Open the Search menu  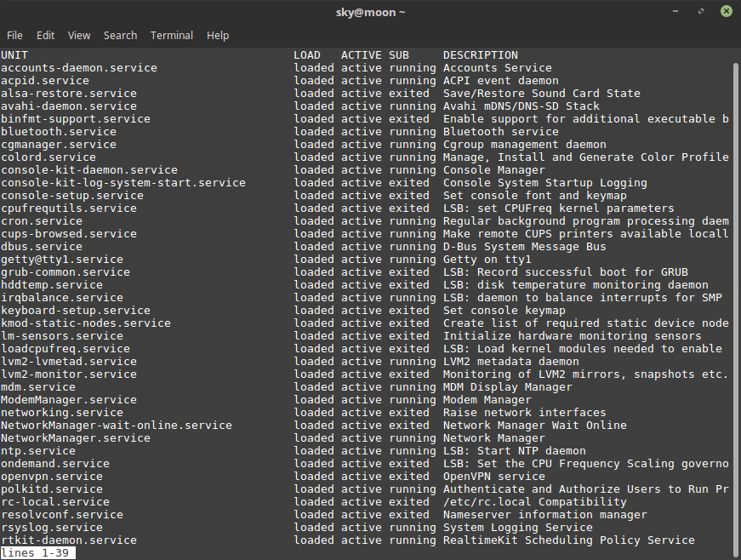tap(120, 35)
